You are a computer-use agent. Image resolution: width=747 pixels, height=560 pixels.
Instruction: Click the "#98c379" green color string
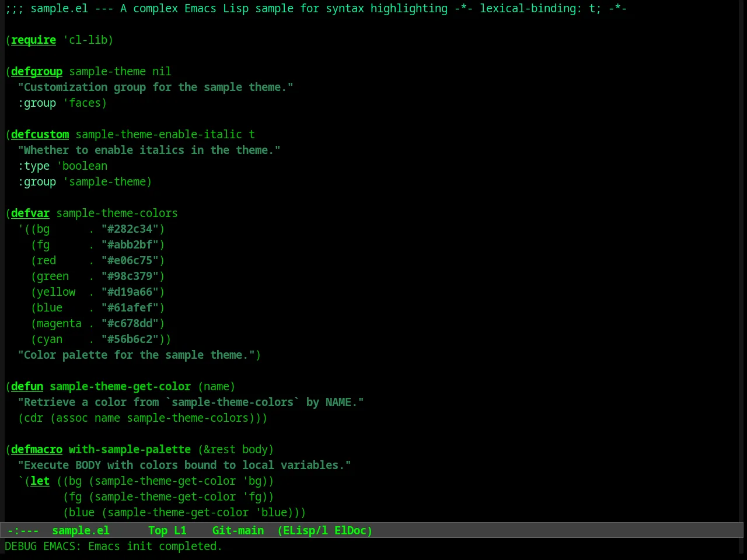[130, 276]
